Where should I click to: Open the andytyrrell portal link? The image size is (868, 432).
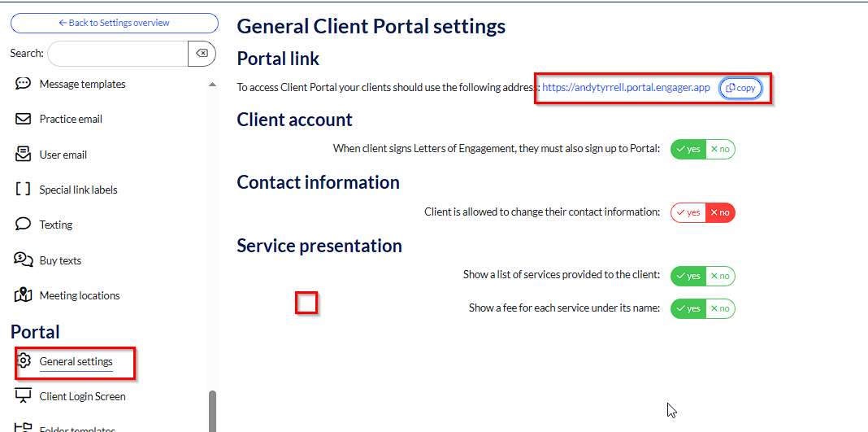[x=626, y=88]
